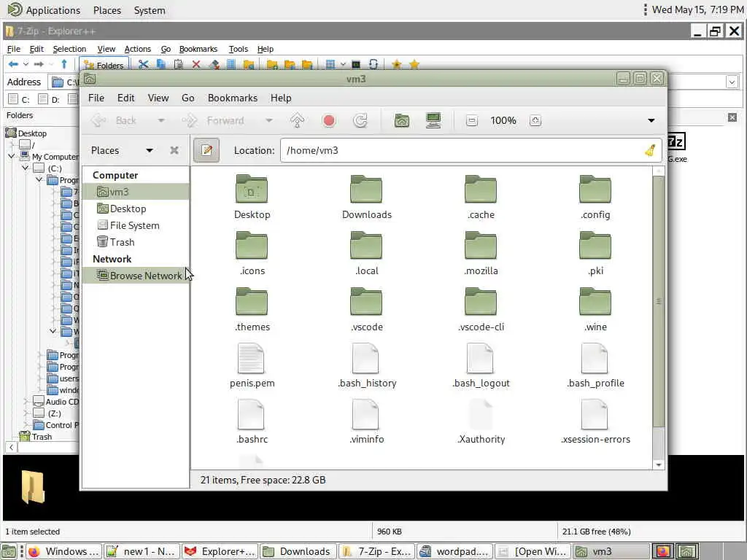Collapse My Computer node in Explorer++ tree

(x=12, y=156)
